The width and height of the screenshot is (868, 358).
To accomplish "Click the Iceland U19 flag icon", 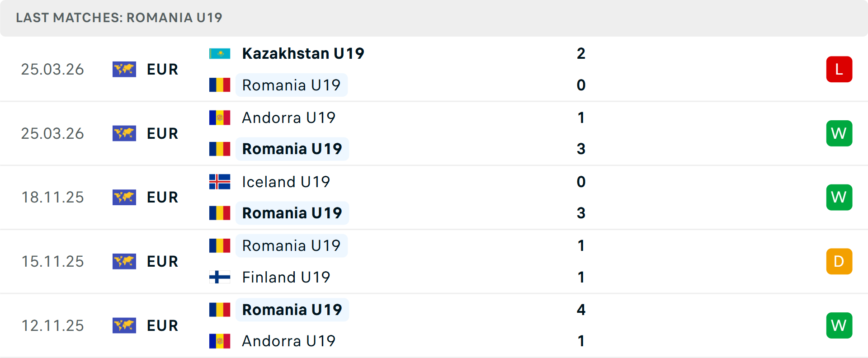I will click(x=220, y=182).
